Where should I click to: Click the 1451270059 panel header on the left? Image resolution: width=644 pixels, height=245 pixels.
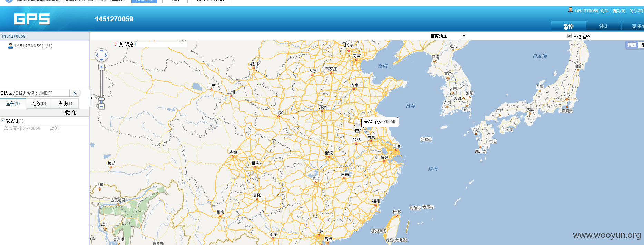45,36
